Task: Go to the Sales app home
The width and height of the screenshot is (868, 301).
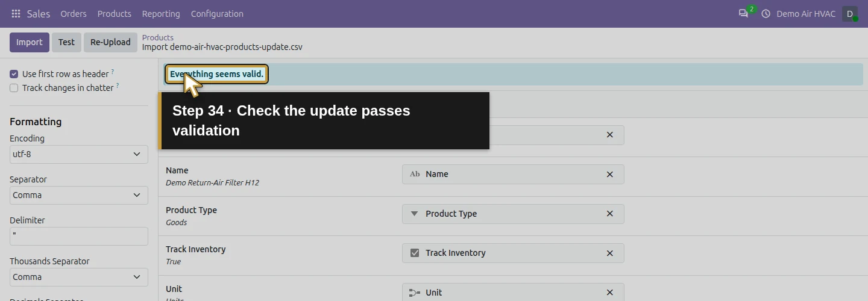Action: tap(39, 13)
